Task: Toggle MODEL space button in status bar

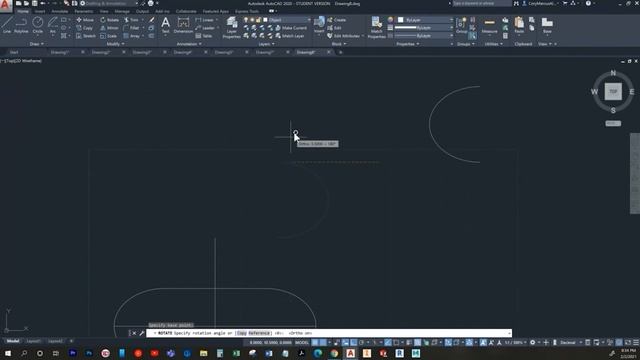Action: 302,342
